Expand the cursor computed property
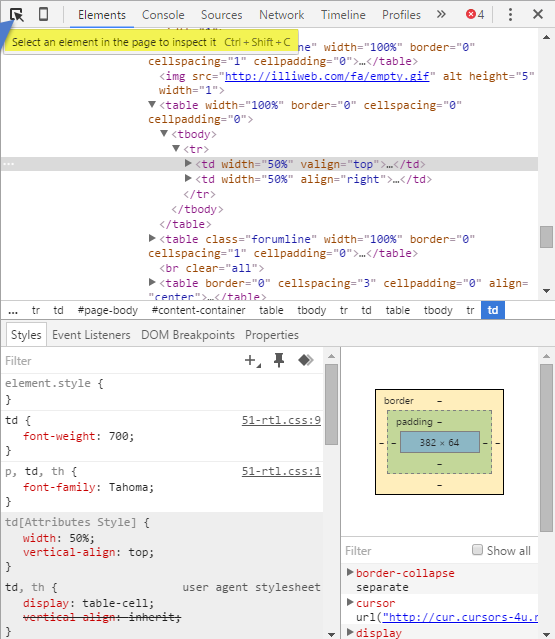Viewport: 555px width, 639px height. [x=350, y=602]
